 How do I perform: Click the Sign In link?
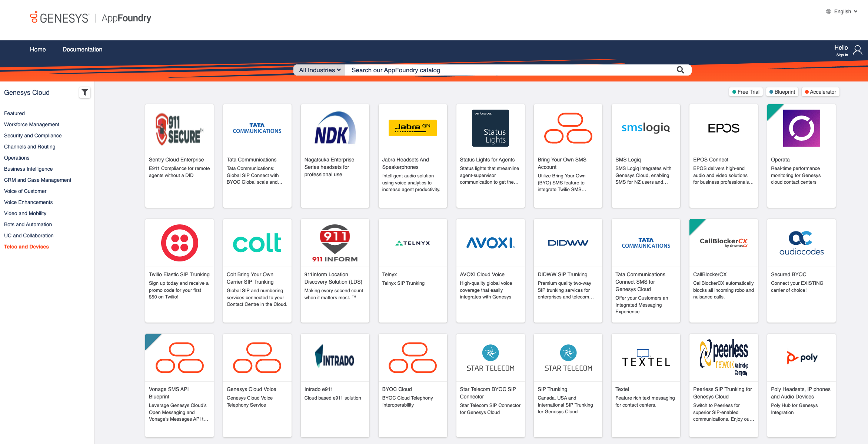pos(842,55)
